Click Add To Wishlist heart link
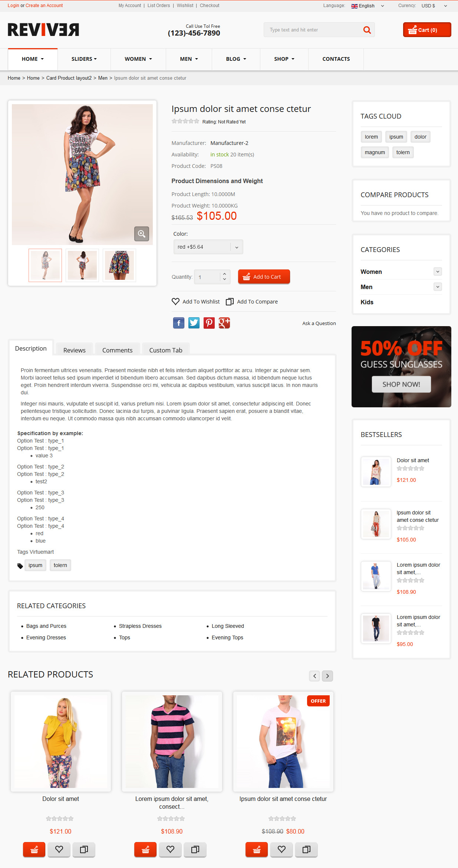Screen dimensions: 458x868 196,302
